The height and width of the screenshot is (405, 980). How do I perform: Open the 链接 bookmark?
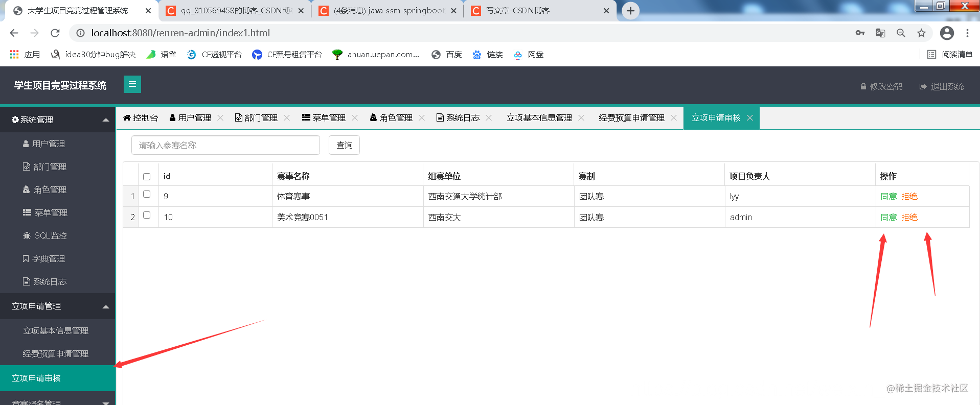(x=487, y=54)
